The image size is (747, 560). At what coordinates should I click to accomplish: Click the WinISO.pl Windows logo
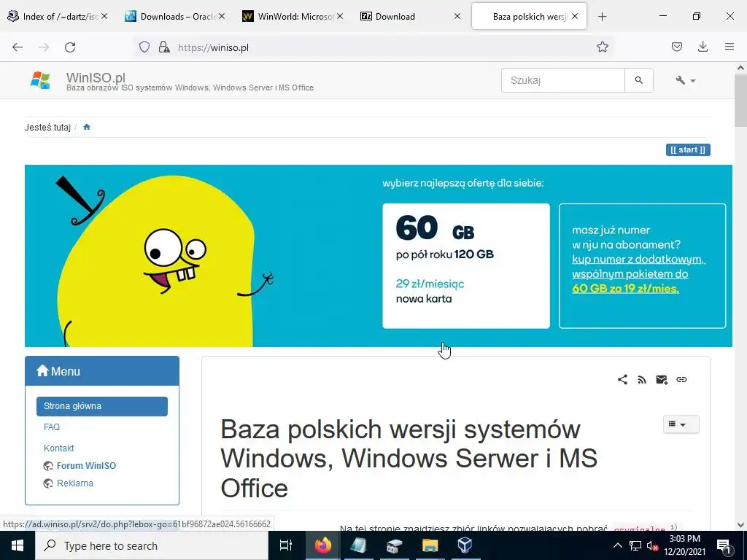point(40,80)
